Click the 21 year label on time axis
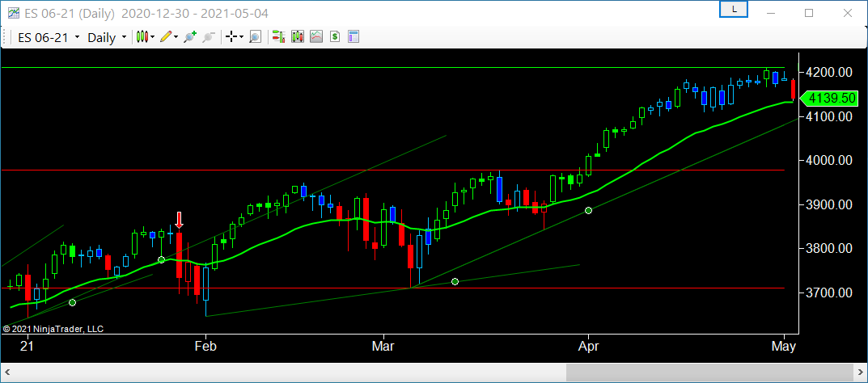 coord(27,347)
